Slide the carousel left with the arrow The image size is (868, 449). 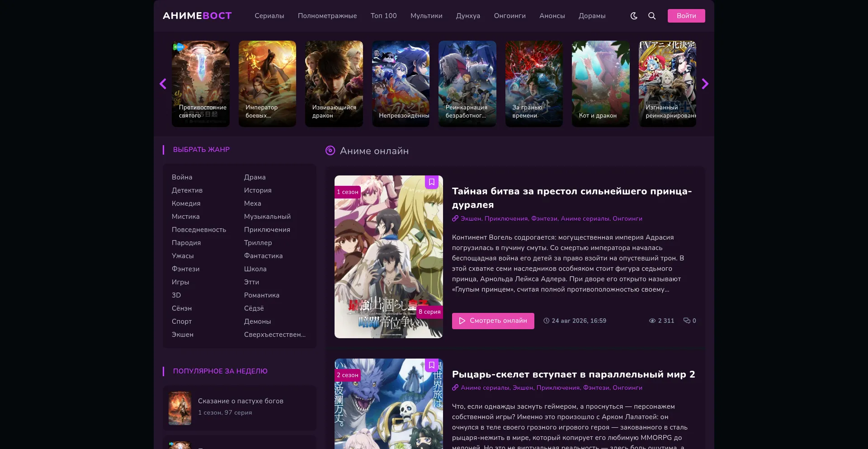pyautogui.click(x=163, y=84)
